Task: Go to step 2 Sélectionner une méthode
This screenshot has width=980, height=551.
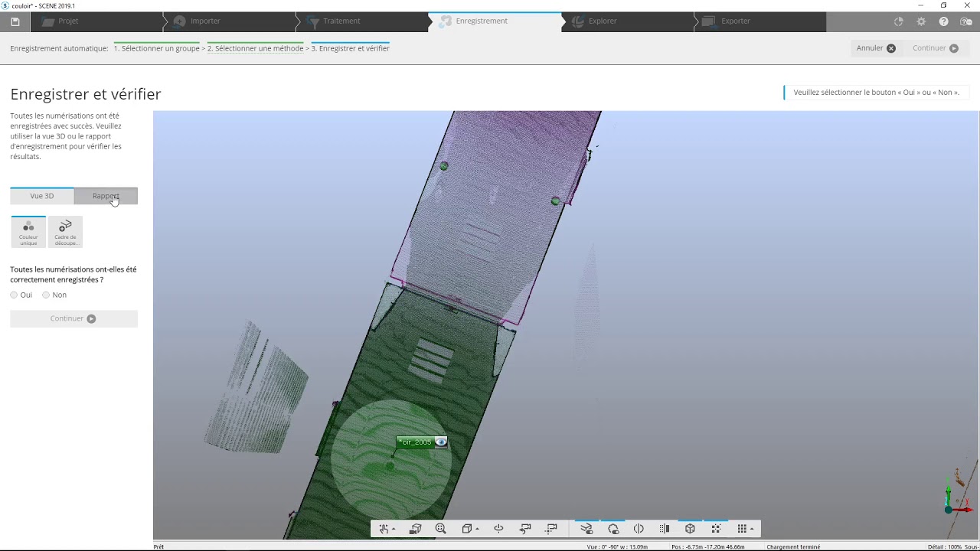Action: point(256,48)
